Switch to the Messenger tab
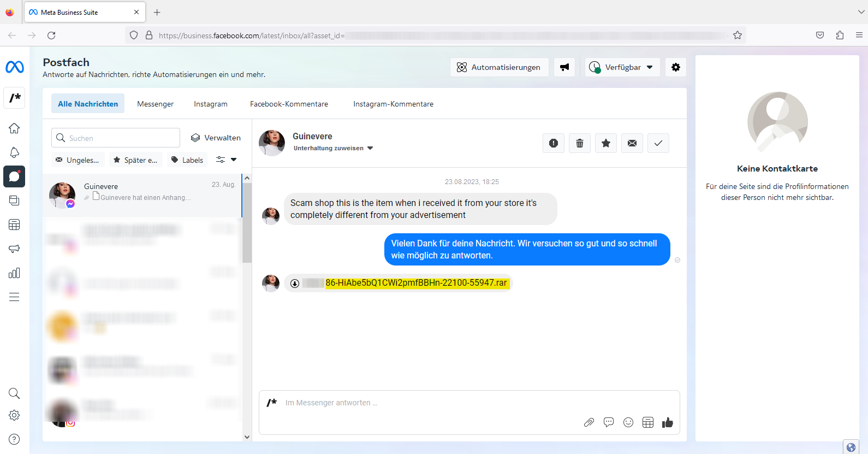This screenshot has width=868, height=454. 155,104
